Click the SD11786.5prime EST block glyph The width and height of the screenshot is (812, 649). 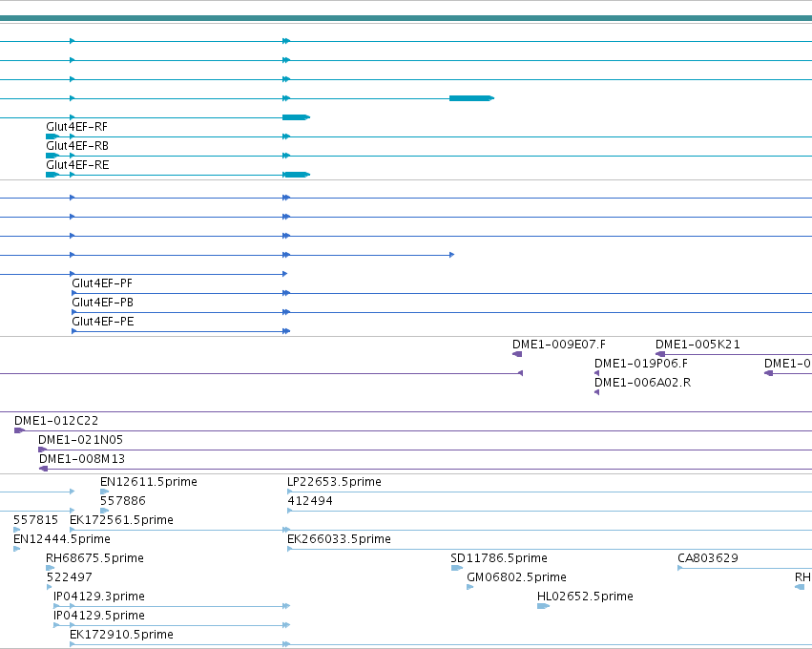tap(456, 568)
